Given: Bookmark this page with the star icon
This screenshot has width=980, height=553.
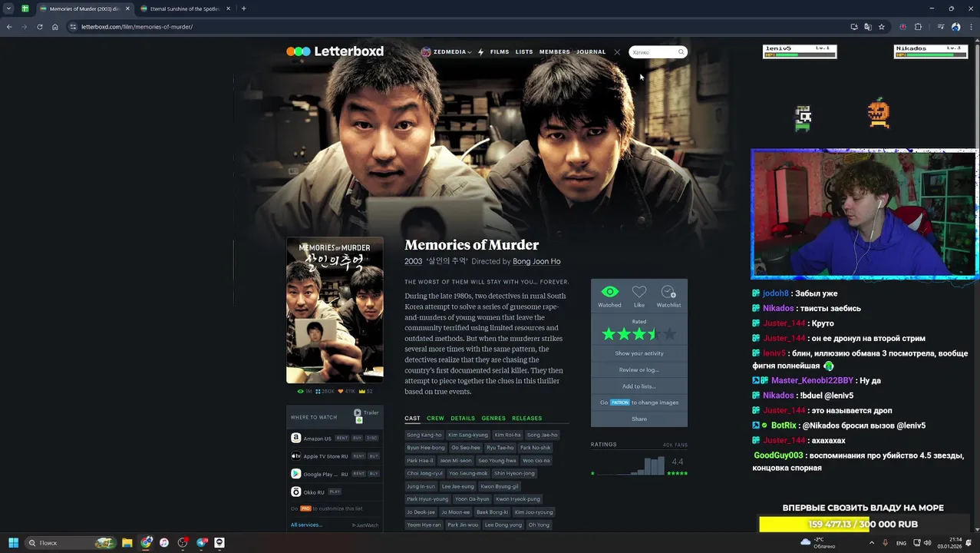Looking at the screenshot, I should 881,27.
